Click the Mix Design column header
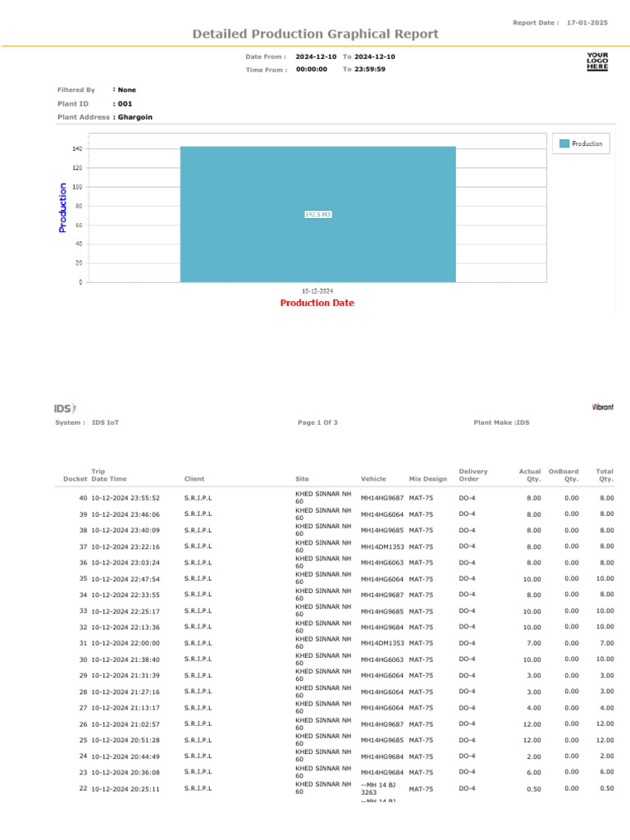Image resolution: width=630 pixels, height=840 pixels. [427, 479]
